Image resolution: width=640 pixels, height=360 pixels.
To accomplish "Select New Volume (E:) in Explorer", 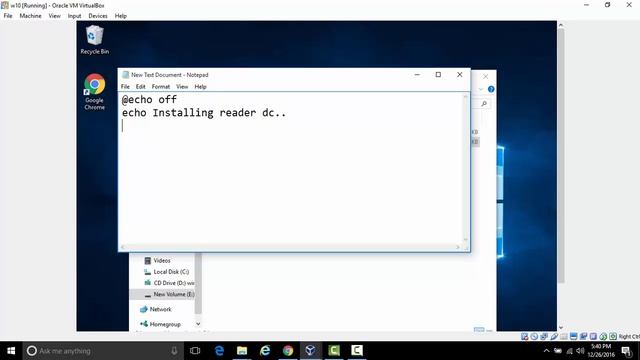I will point(162,294).
